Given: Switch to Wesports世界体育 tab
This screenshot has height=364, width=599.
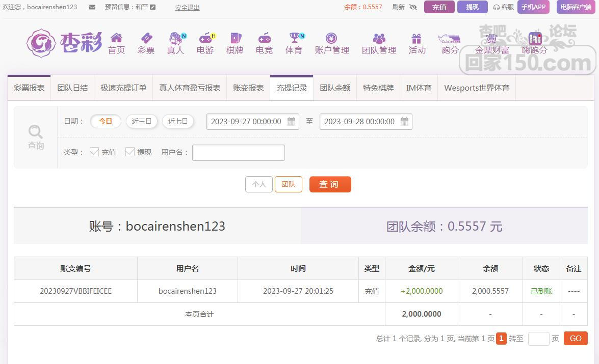Looking at the screenshot, I should [x=477, y=88].
